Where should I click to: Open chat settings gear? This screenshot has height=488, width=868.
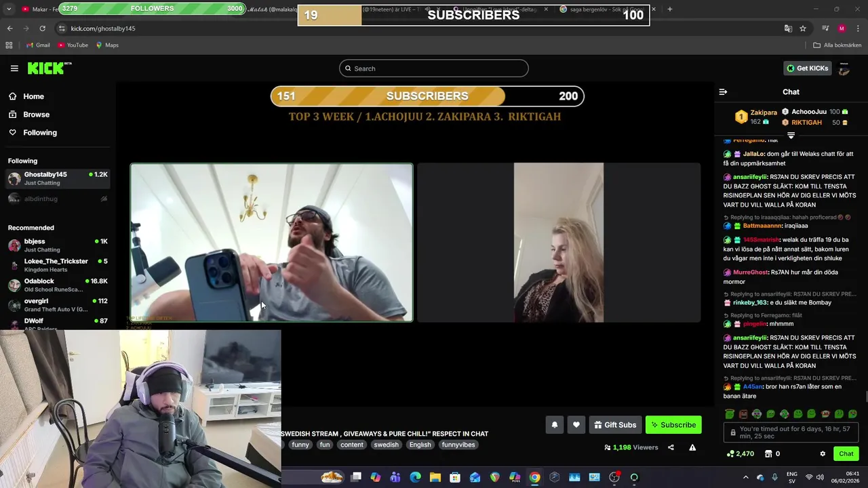click(x=823, y=454)
